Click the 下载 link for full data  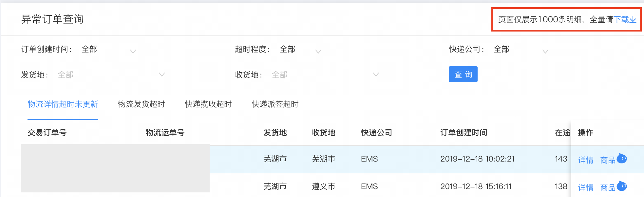[621, 20]
